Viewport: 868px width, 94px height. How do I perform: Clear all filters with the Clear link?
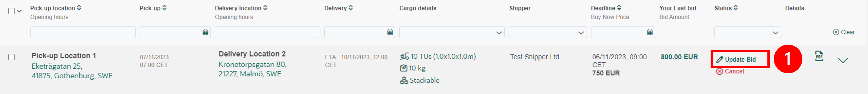[x=844, y=32]
